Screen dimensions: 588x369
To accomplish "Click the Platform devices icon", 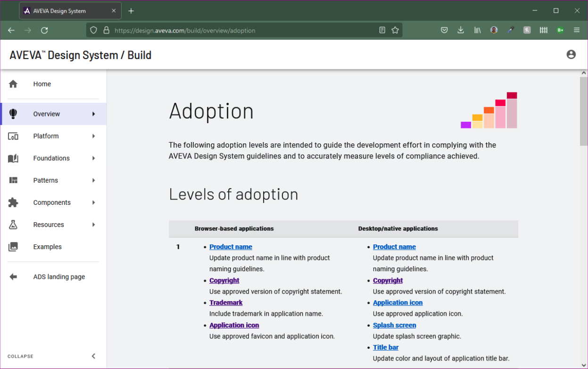I will pyautogui.click(x=13, y=136).
